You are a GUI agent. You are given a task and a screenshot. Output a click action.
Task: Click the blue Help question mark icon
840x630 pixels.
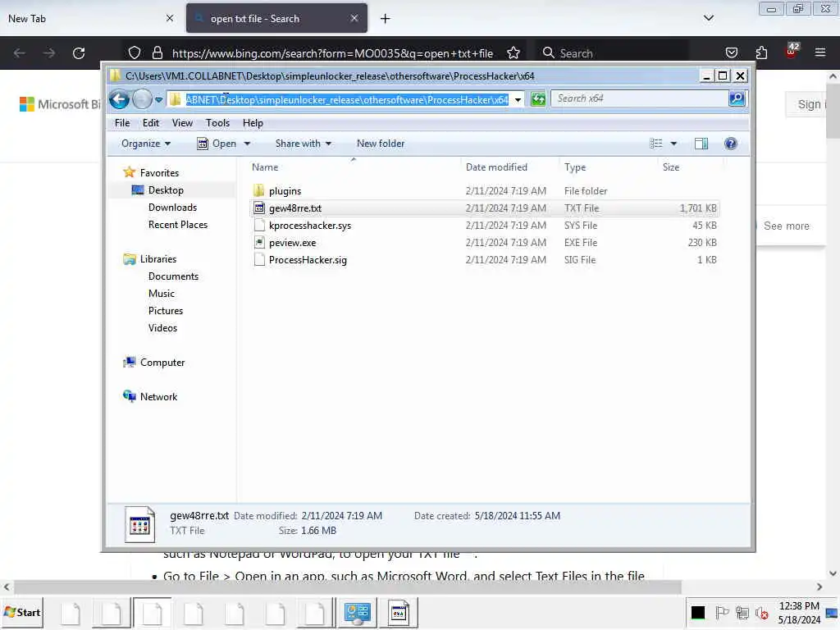[x=730, y=144]
